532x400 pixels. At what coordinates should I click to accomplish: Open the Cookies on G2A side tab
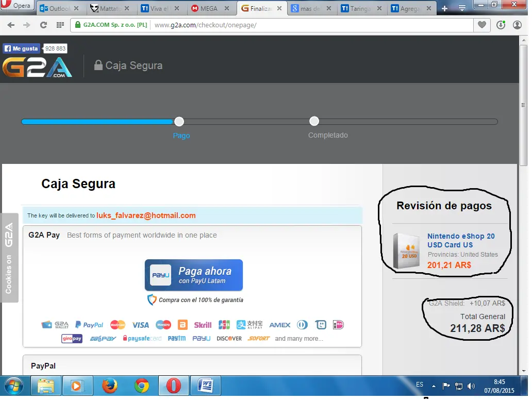click(x=9, y=258)
